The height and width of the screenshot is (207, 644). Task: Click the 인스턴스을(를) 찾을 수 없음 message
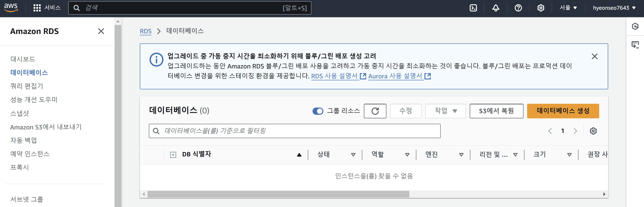click(x=374, y=176)
